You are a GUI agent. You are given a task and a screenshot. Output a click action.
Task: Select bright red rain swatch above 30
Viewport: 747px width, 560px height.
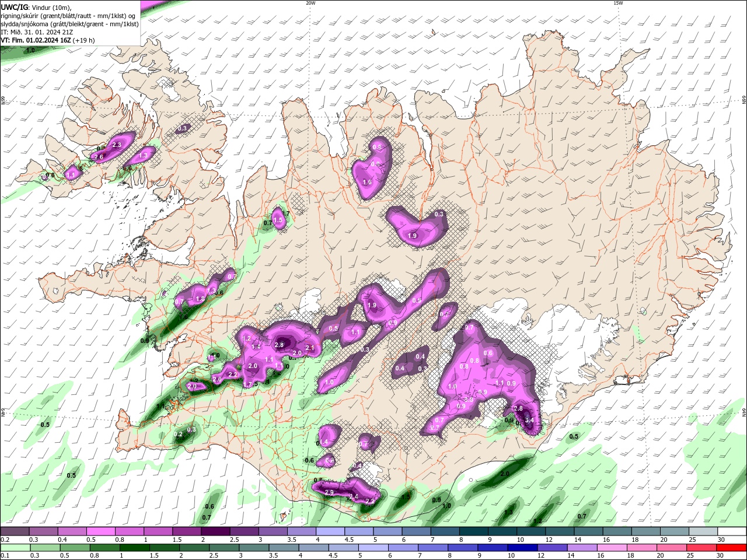[733, 548]
